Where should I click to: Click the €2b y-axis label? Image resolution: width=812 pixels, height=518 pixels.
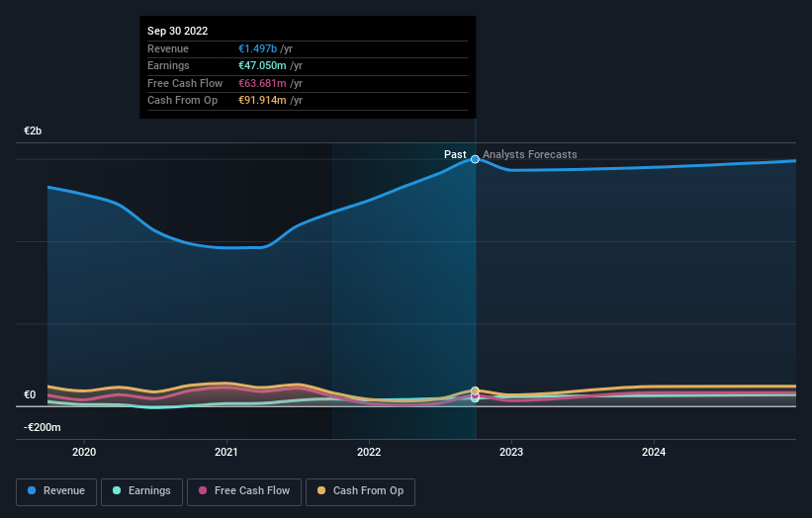click(33, 130)
